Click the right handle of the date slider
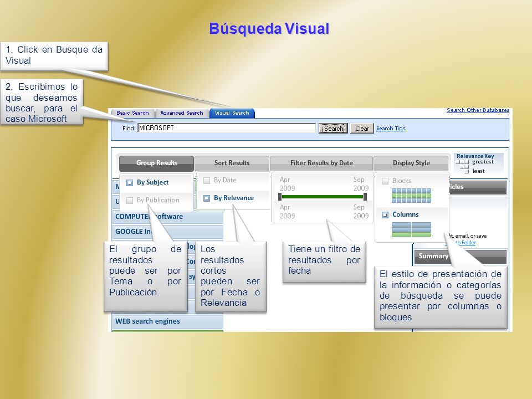 tap(365, 196)
